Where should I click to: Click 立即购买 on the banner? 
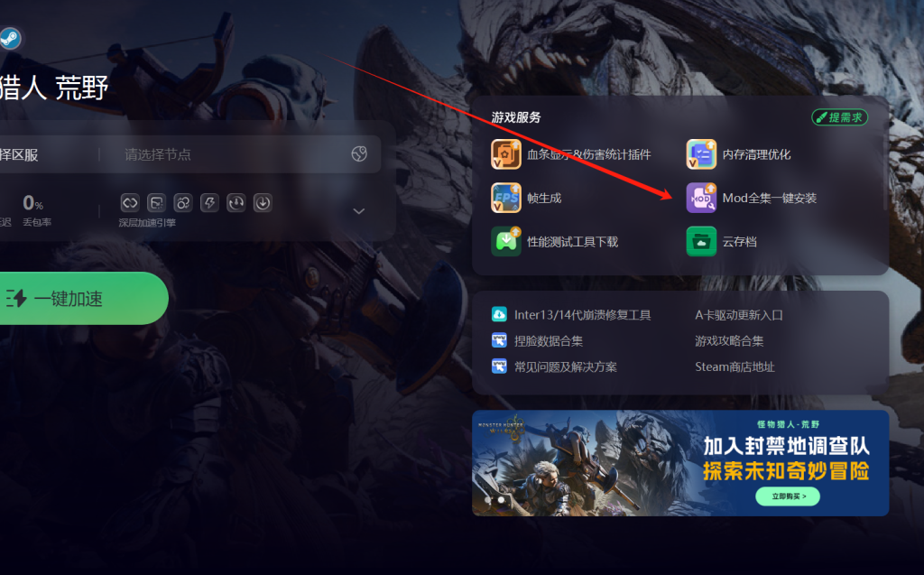coord(788,496)
